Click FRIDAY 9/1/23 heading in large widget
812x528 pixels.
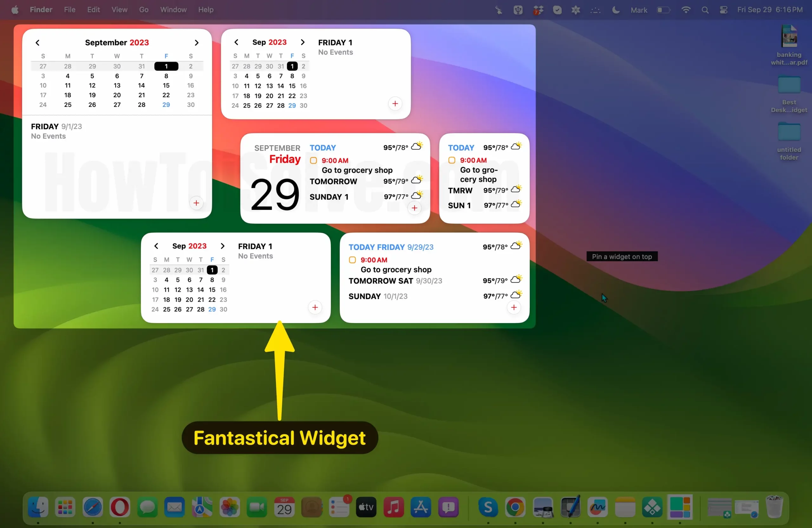click(x=56, y=127)
